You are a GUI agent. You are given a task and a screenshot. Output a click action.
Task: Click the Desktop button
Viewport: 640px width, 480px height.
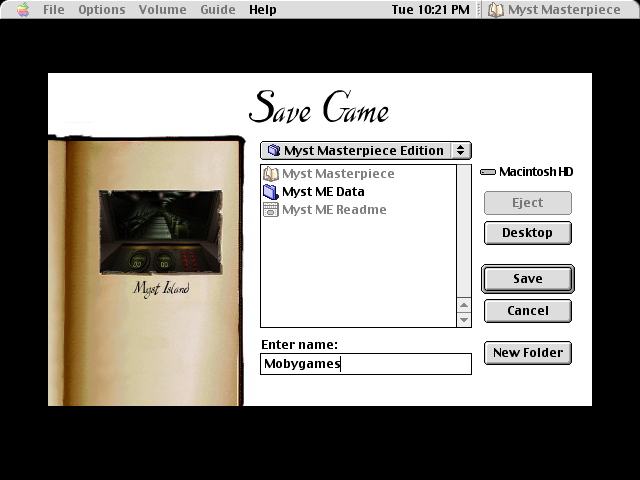coord(527,233)
